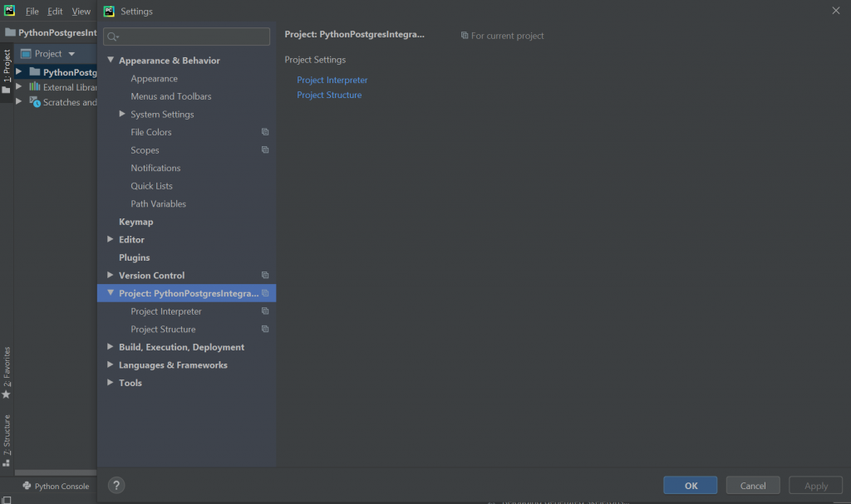The height and width of the screenshot is (504, 851).
Task: Open the File menu
Action: pos(32,12)
